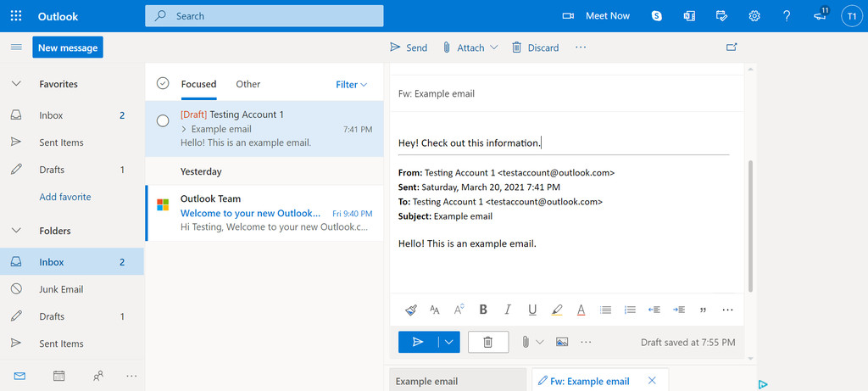This screenshot has height=391, width=868.
Task: Insert a bulleted list
Action: (605, 310)
